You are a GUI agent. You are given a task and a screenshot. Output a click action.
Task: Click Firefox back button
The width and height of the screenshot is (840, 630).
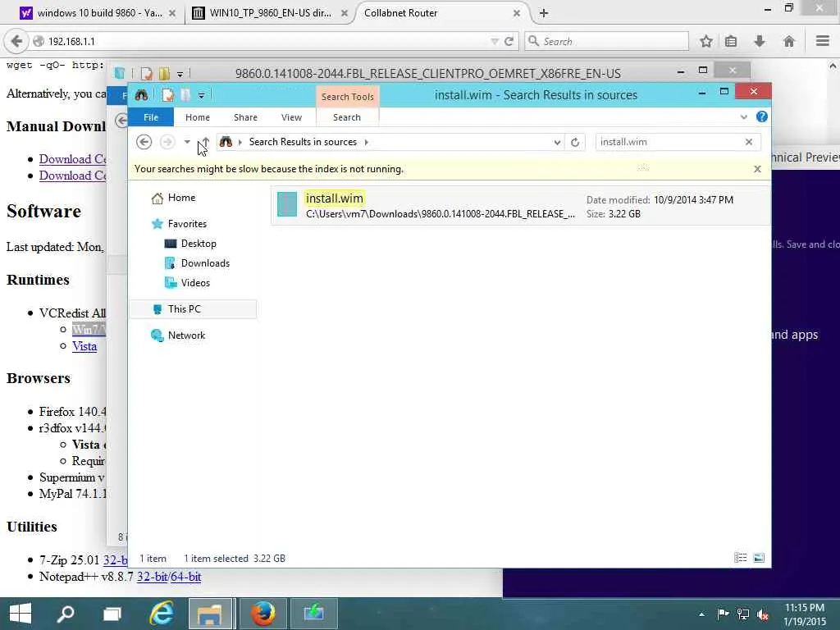pyautogui.click(x=16, y=41)
